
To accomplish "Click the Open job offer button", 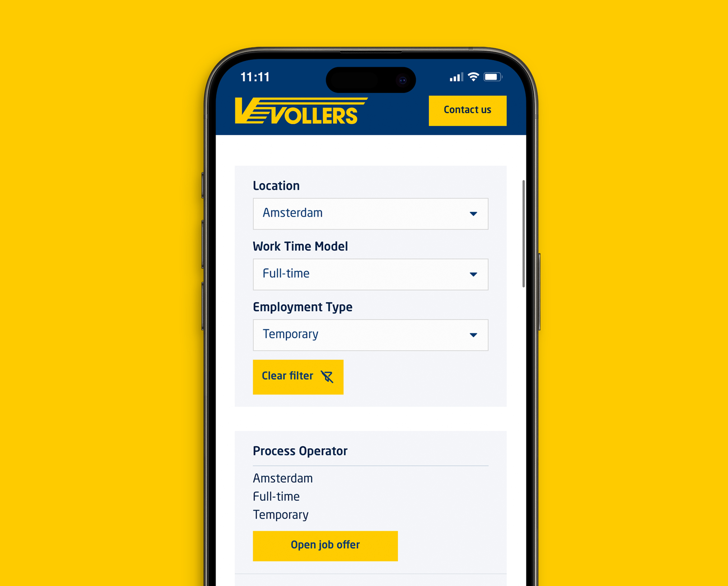I will [x=325, y=544].
